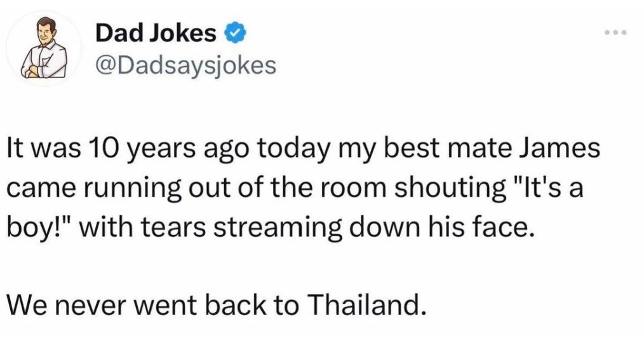644x343 pixels.
Task: Open the Dad Jokes cartoon profile avatar
Action: (x=44, y=48)
